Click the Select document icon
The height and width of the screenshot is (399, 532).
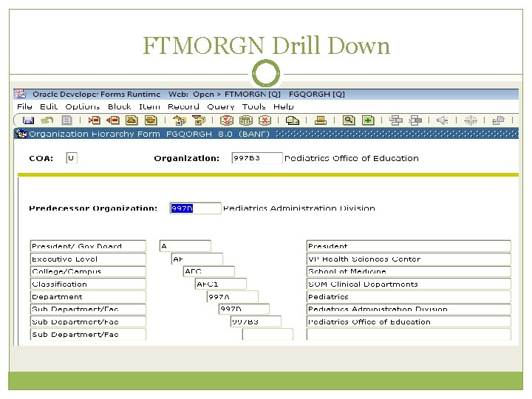point(66,120)
